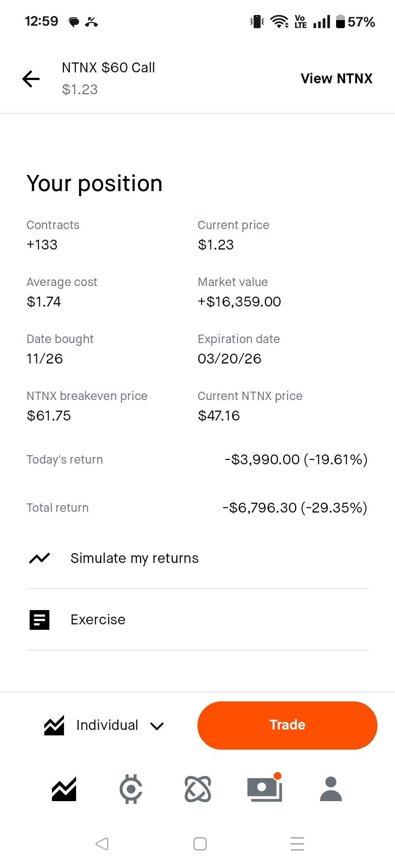Tap the Total return value
The height and width of the screenshot is (868, 395).
click(295, 508)
